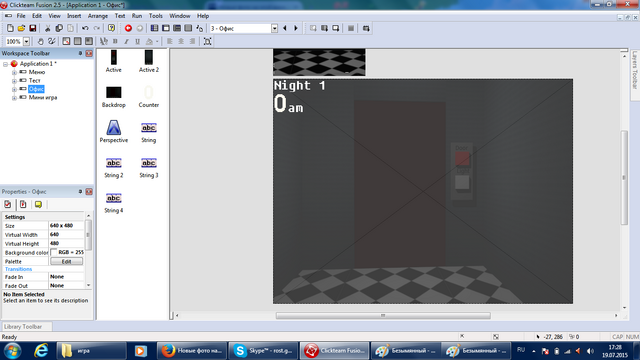Click the horizontal frame scrollbar thumb
640x360 pixels.
coord(383,316)
